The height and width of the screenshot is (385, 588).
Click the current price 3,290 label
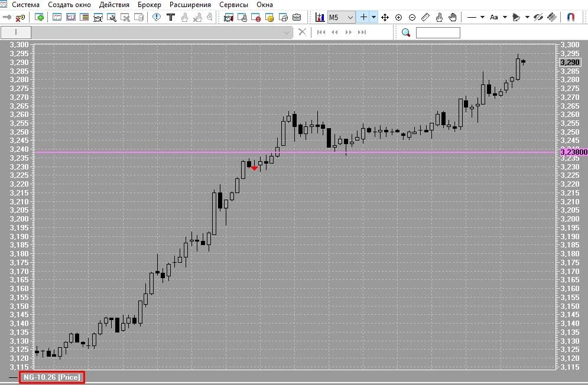570,62
